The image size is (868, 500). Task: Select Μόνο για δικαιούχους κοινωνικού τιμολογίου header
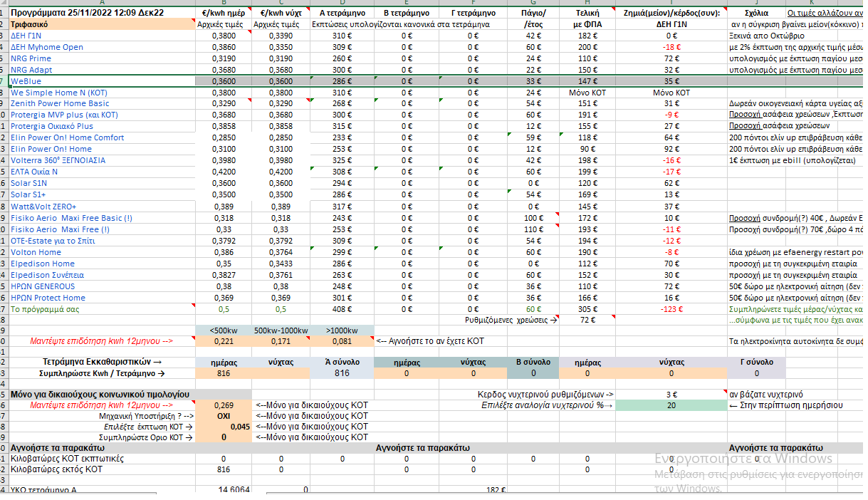pyautogui.click(x=103, y=394)
